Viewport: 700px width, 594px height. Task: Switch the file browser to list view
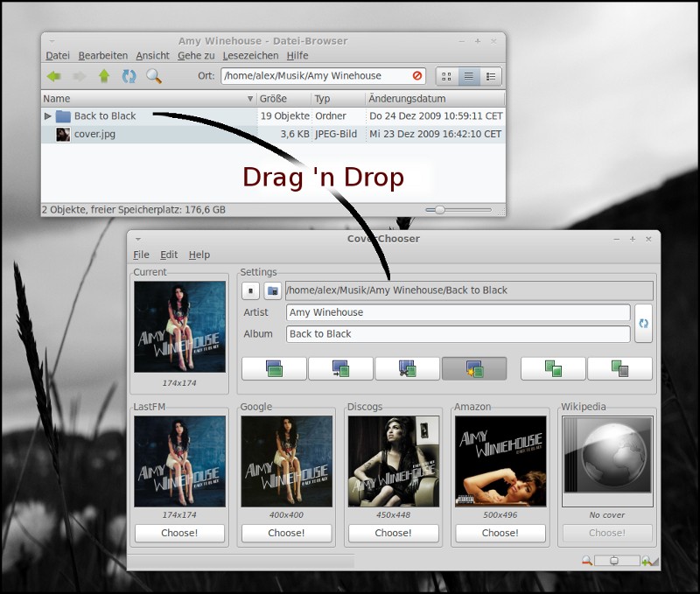tap(469, 76)
